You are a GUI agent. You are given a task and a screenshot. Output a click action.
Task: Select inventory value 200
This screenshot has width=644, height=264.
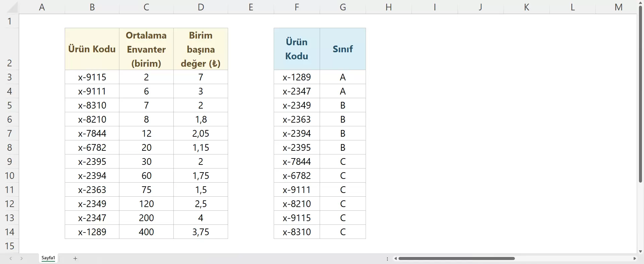pyautogui.click(x=146, y=218)
